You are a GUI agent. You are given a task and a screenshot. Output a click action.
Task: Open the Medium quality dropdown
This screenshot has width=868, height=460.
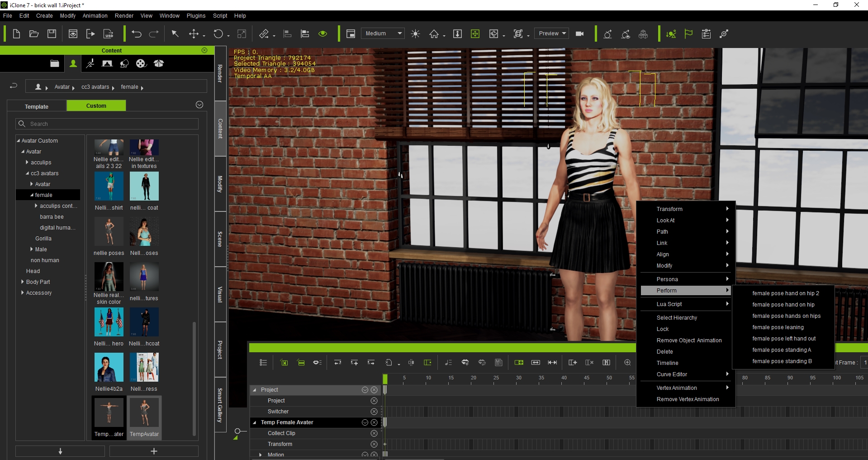coord(383,34)
